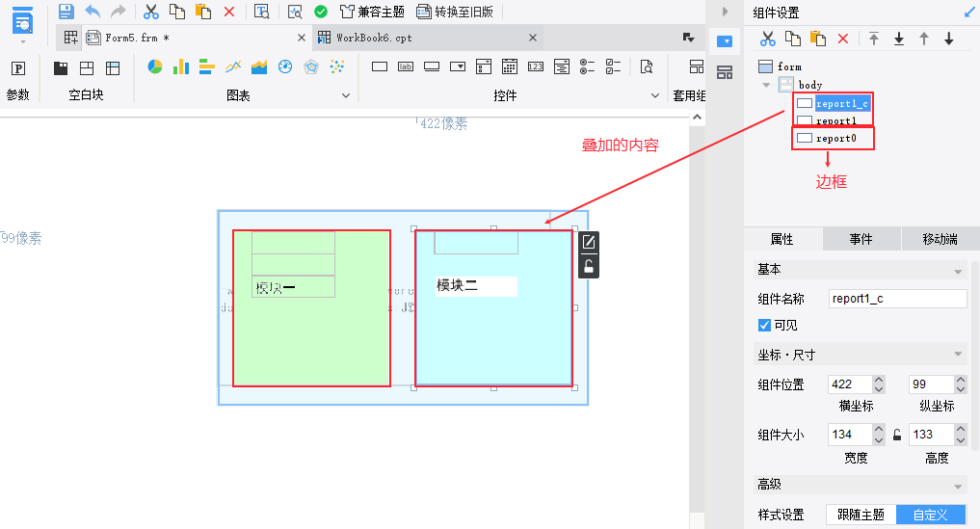Collapse the 基本 section
The image size is (980, 529).
[958, 272]
